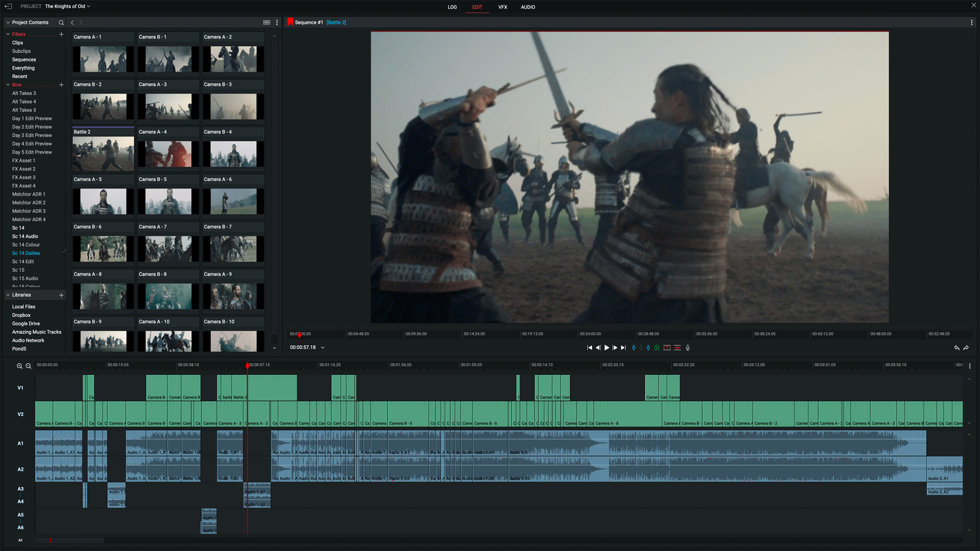The image size is (980, 551).
Task: Click Add New Bin button in sidebar
Action: [x=61, y=84]
